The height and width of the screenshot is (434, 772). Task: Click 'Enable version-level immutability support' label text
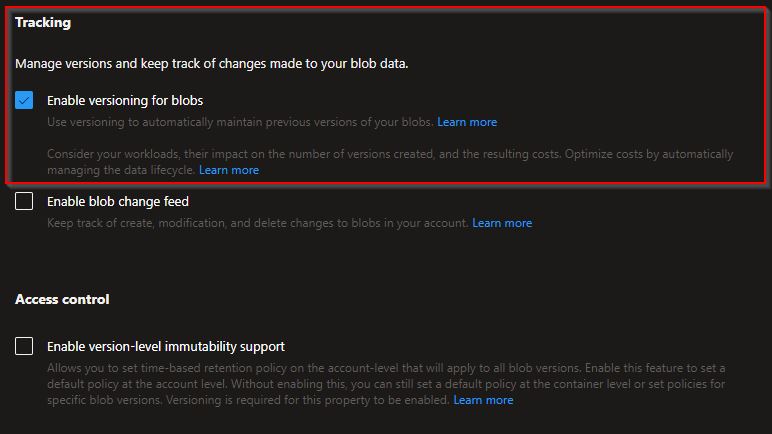(165, 346)
